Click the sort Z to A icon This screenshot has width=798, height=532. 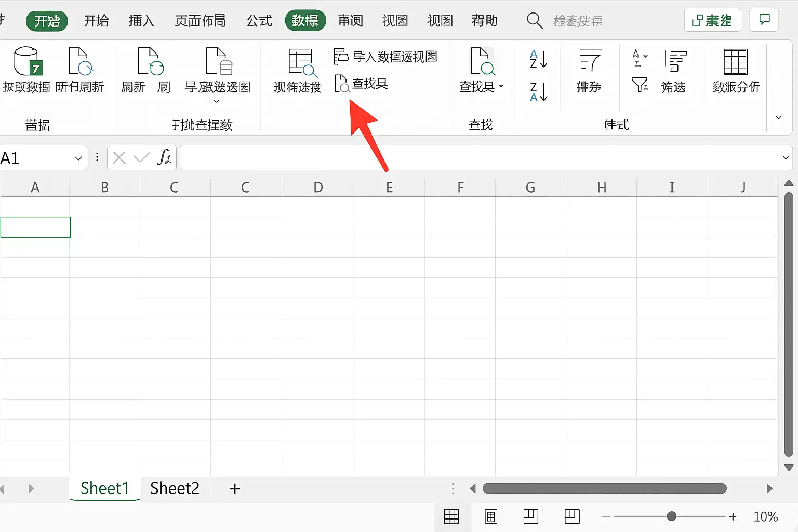pos(538,92)
